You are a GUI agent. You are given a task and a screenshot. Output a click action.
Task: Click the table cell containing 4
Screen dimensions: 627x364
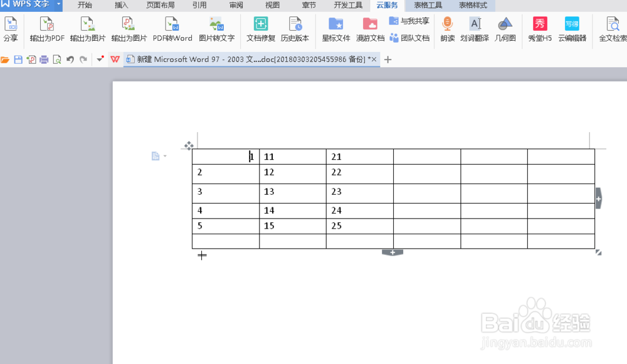coord(226,211)
